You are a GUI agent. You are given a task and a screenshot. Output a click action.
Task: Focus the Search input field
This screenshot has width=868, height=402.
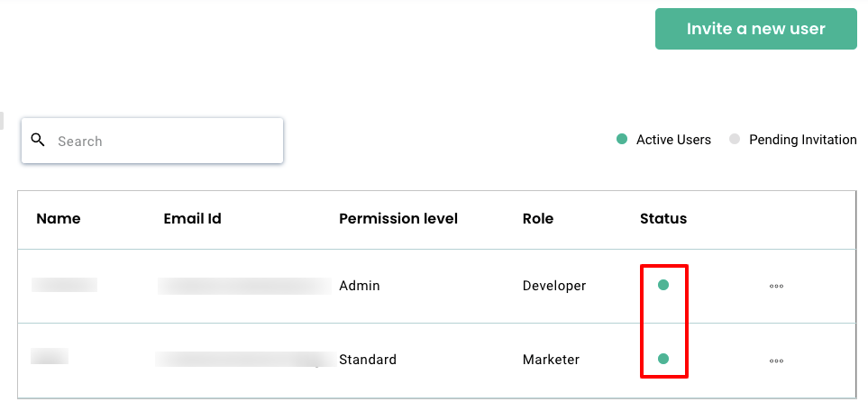point(152,141)
